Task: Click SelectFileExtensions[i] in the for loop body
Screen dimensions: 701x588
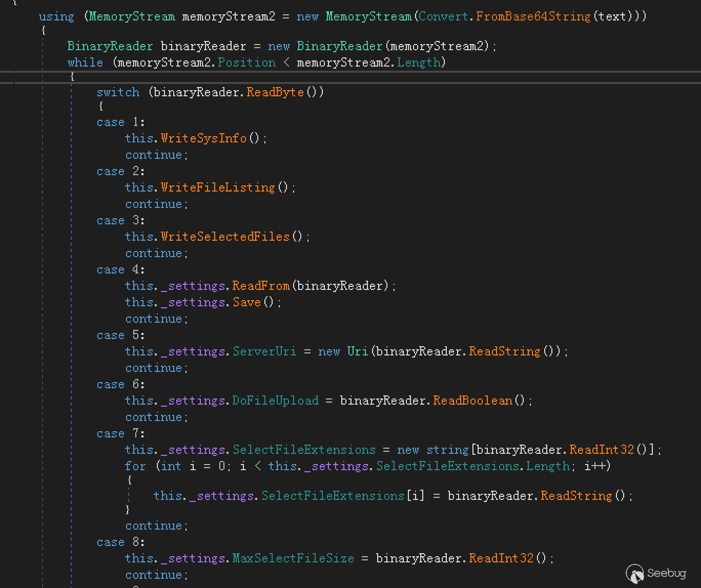Action: coord(343,496)
